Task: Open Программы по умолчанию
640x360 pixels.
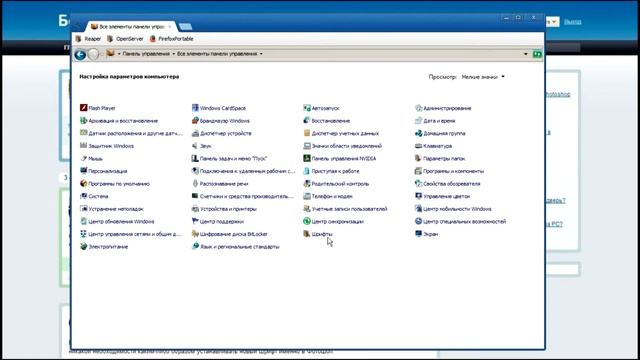Action: (115, 184)
